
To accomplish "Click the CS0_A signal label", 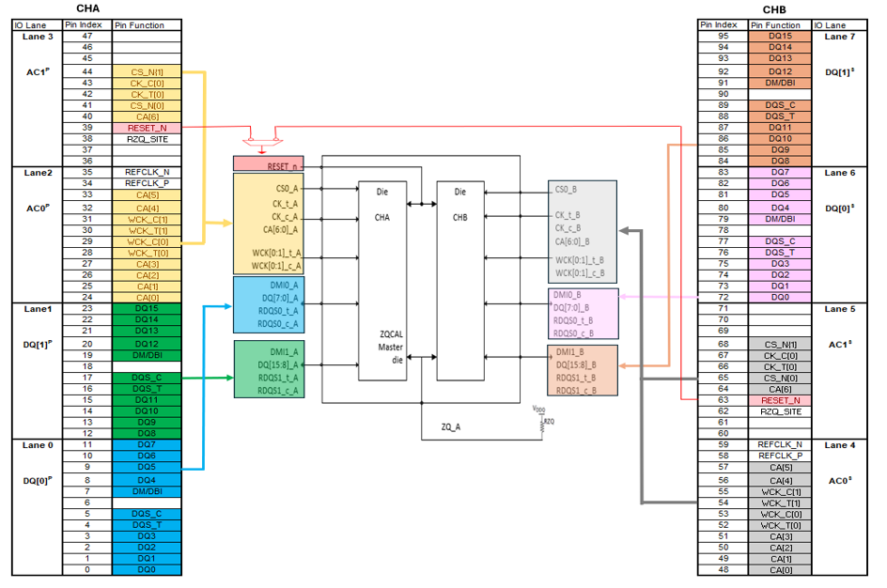I will [287, 189].
